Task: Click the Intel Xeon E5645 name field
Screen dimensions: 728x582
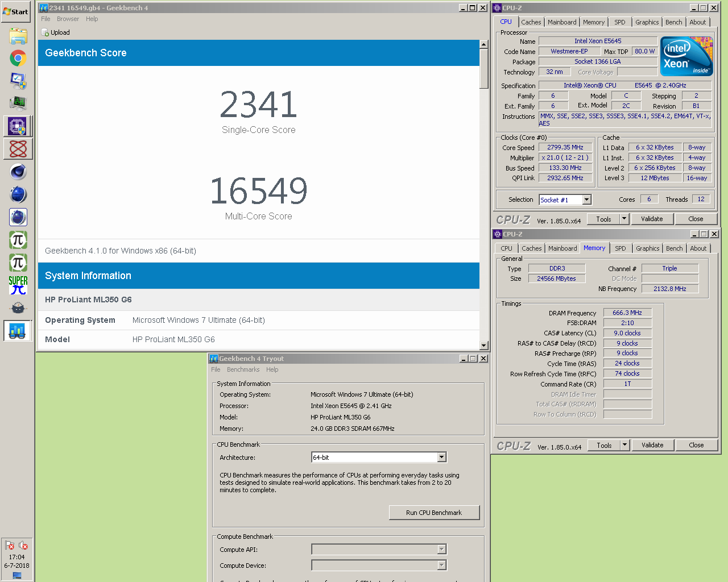Action: click(598, 41)
